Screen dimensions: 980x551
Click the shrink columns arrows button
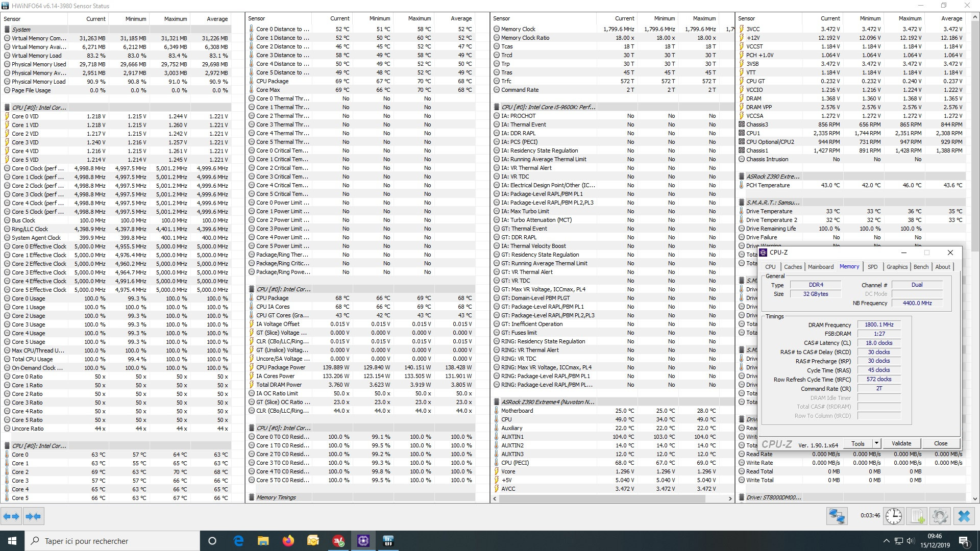[33, 516]
